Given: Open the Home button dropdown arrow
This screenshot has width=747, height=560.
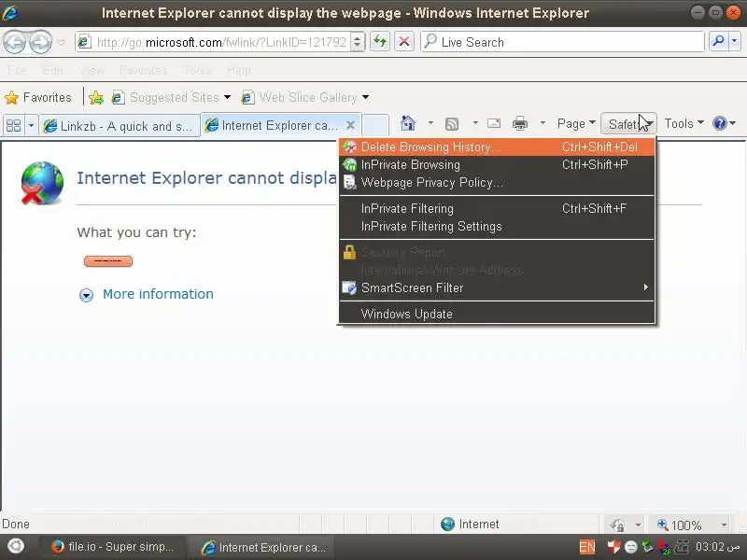Looking at the screenshot, I should 430,123.
